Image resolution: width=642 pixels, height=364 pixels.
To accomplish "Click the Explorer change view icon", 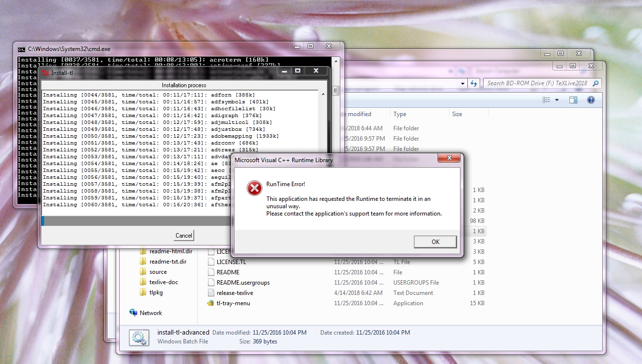I will click(x=546, y=100).
